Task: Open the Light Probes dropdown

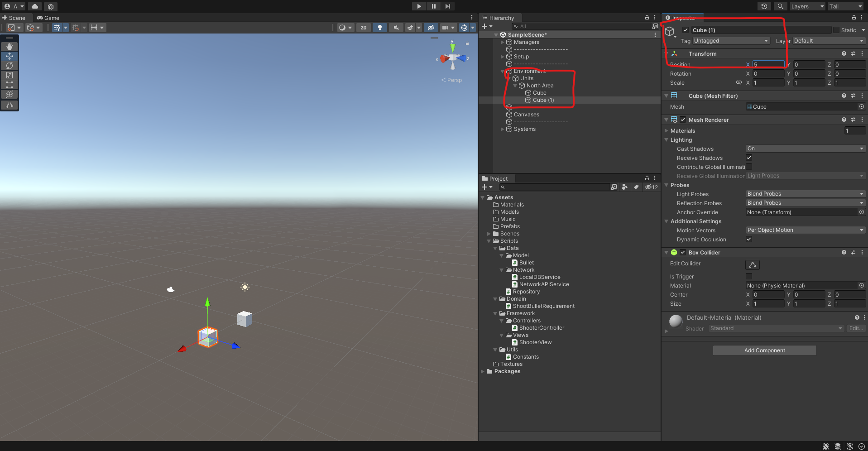Action: (x=806, y=194)
